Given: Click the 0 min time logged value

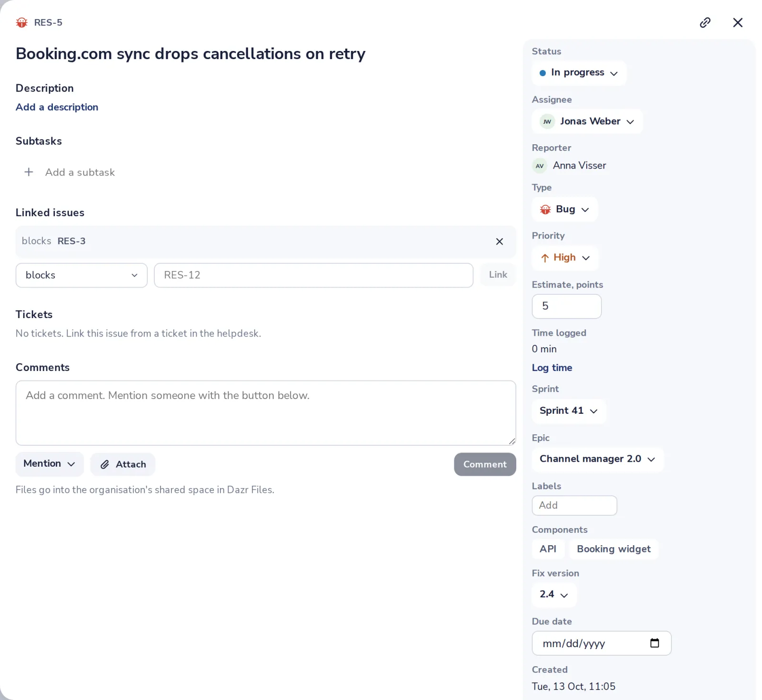Looking at the screenshot, I should point(544,349).
